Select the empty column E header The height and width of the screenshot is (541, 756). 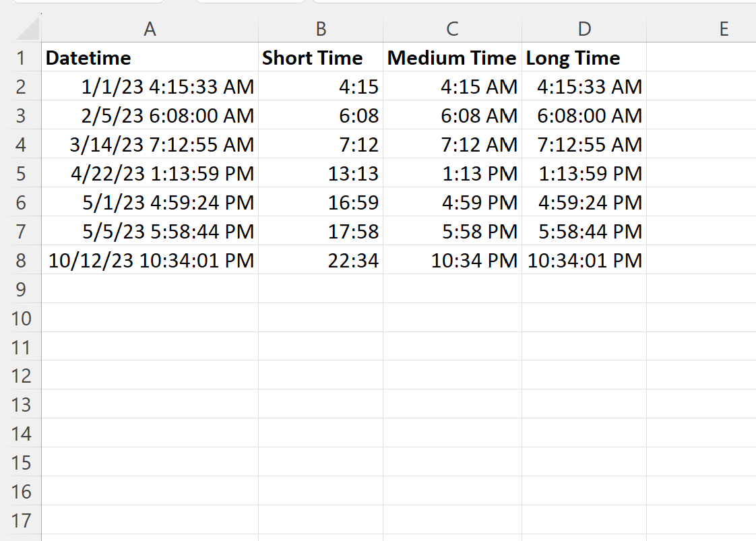click(x=724, y=29)
